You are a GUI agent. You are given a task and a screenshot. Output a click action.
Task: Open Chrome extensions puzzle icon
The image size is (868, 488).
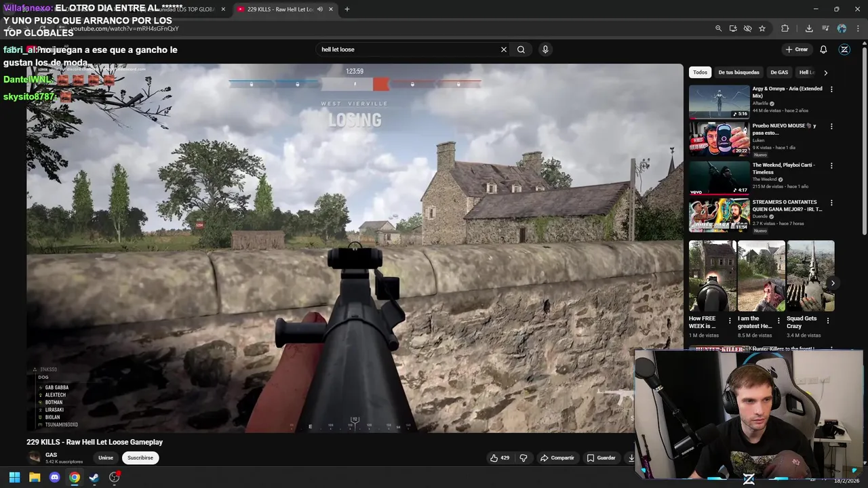click(785, 28)
